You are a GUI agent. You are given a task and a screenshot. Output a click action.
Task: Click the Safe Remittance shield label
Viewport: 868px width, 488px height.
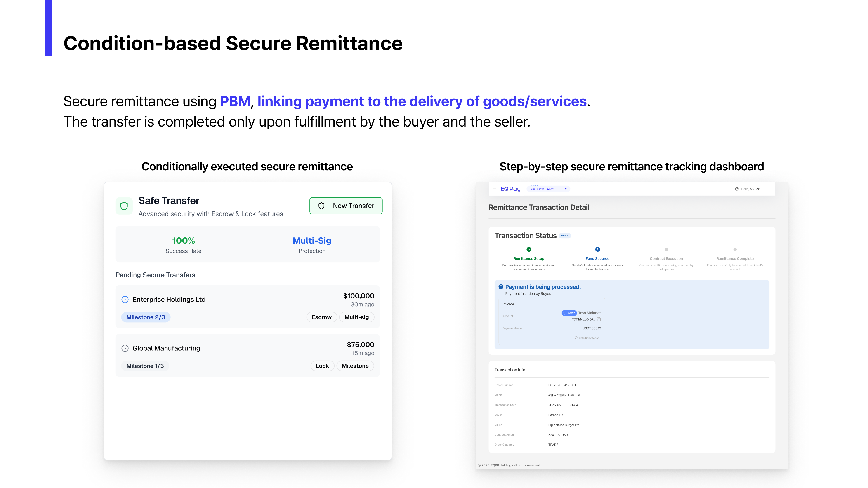[587, 338]
